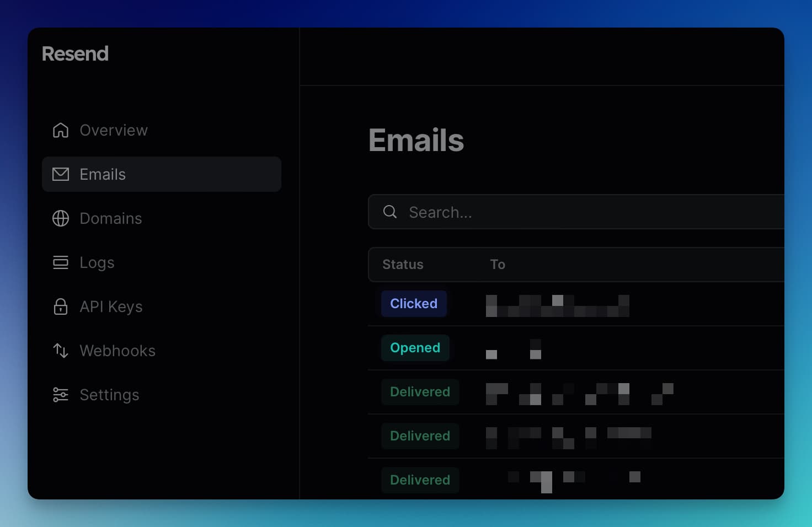Click the search magnifying glass icon
This screenshot has height=527, width=812.
390,212
